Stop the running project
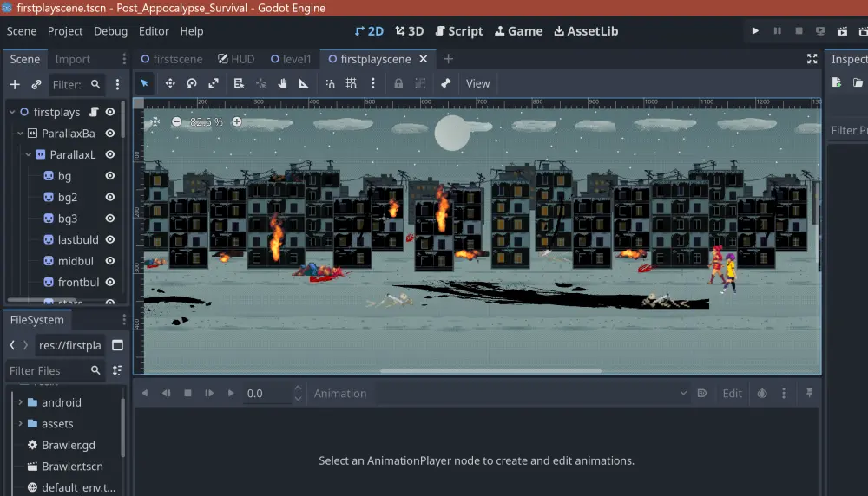The height and width of the screenshot is (496, 868). coord(799,31)
